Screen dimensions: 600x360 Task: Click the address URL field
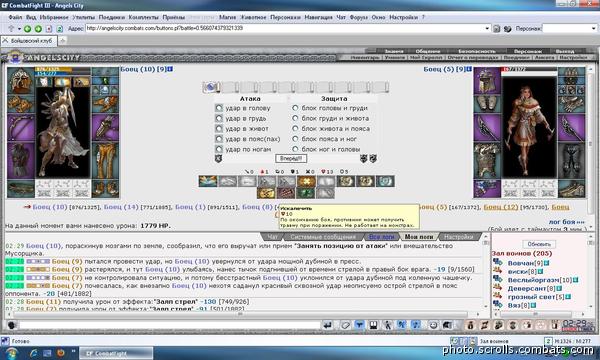click(x=285, y=28)
